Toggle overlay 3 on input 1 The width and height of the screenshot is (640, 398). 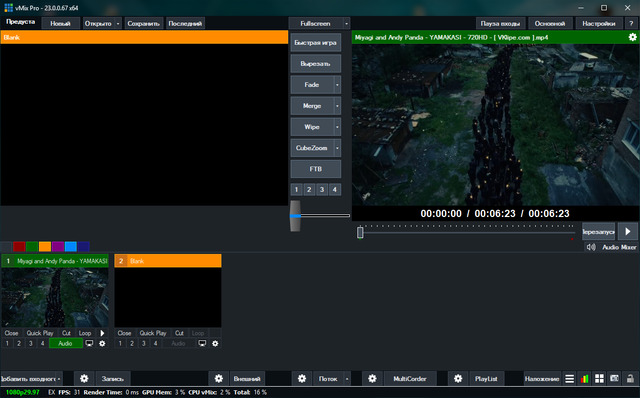[31, 343]
